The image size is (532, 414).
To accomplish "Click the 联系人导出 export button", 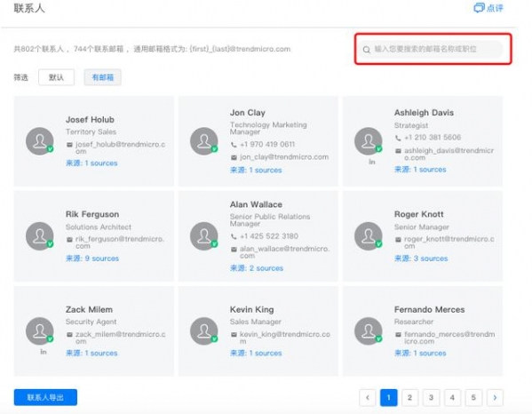I will pyautogui.click(x=45, y=397).
